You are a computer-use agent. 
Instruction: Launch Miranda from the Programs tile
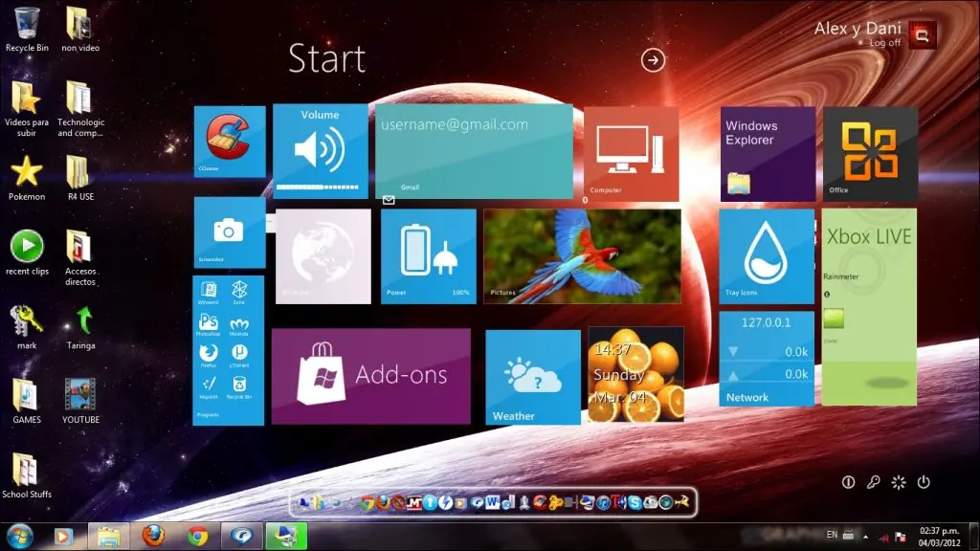click(238, 326)
